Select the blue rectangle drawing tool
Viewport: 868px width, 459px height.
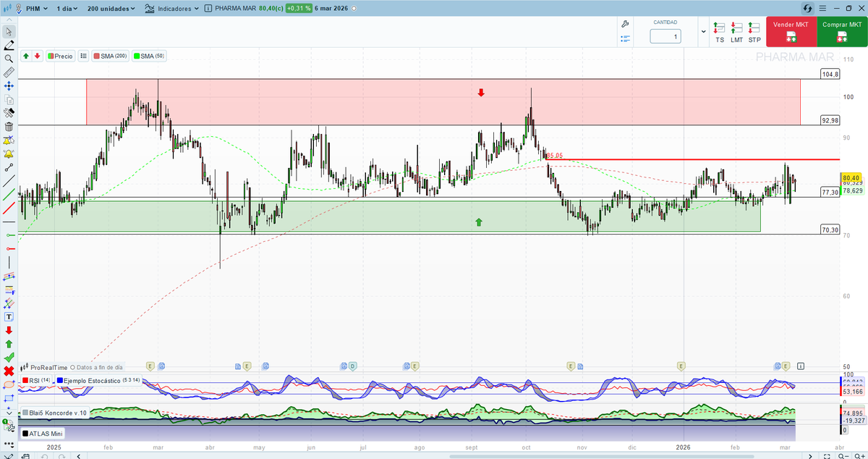point(9,398)
